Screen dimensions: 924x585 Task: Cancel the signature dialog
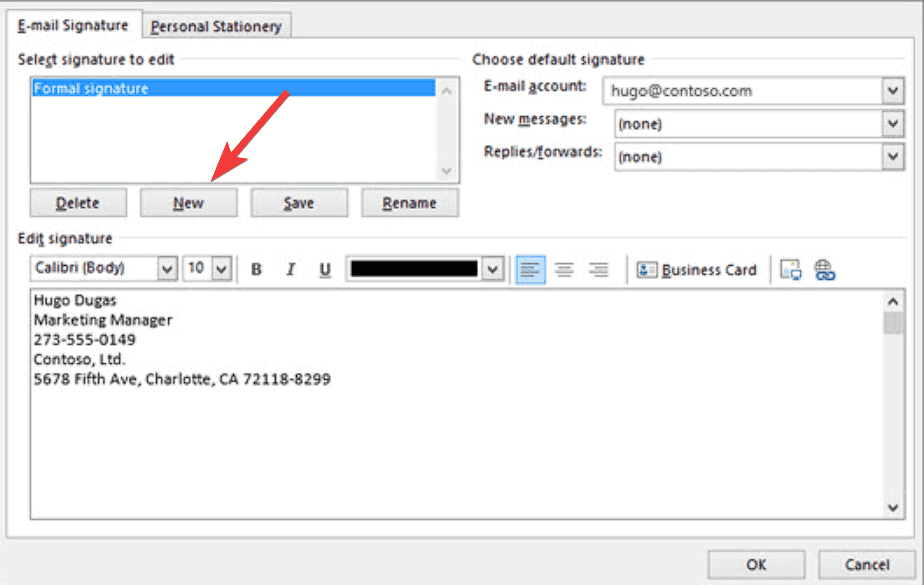867,564
